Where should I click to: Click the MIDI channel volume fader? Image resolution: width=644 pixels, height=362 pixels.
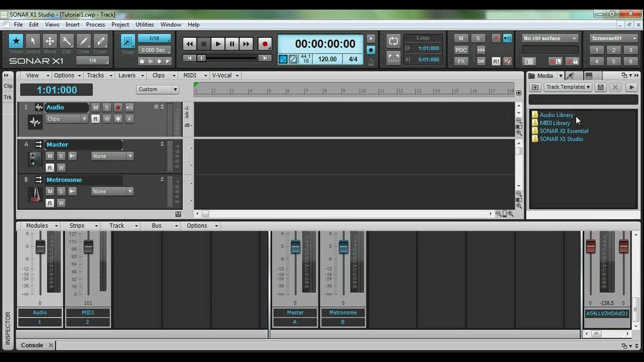pyautogui.click(x=89, y=247)
